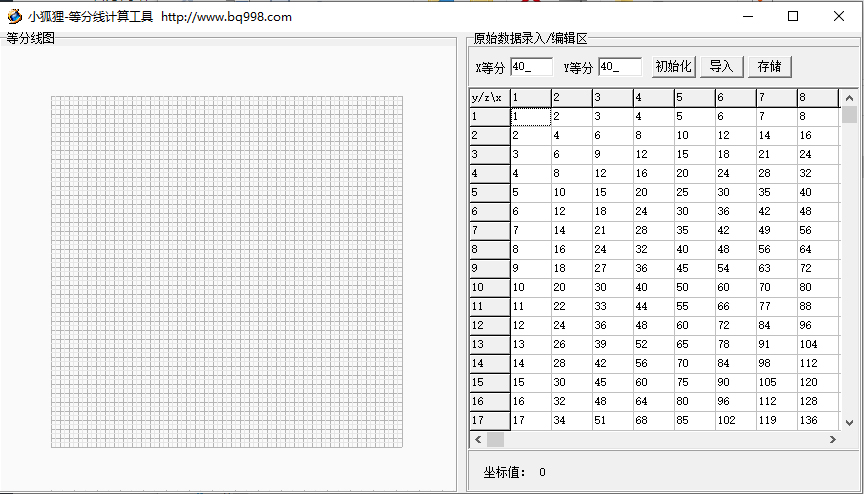Click the vertical scrollbar thumb of table
This screenshot has height=494, width=864.
pos(849,115)
